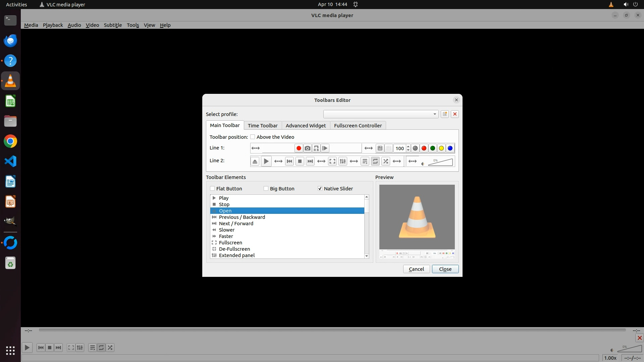Screen dimensions: 644x362
Task: Click the delete profile red X icon
Action: click(x=455, y=114)
